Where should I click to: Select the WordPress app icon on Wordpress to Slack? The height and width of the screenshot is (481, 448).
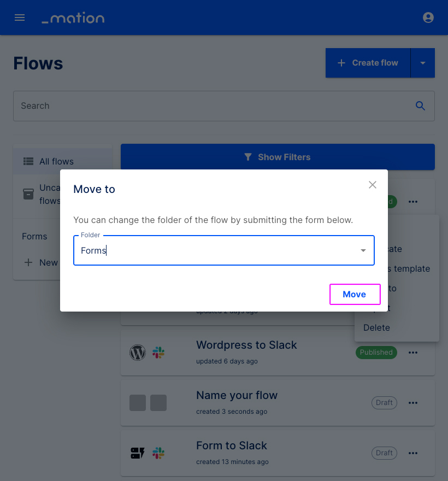click(x=138, y=353)
